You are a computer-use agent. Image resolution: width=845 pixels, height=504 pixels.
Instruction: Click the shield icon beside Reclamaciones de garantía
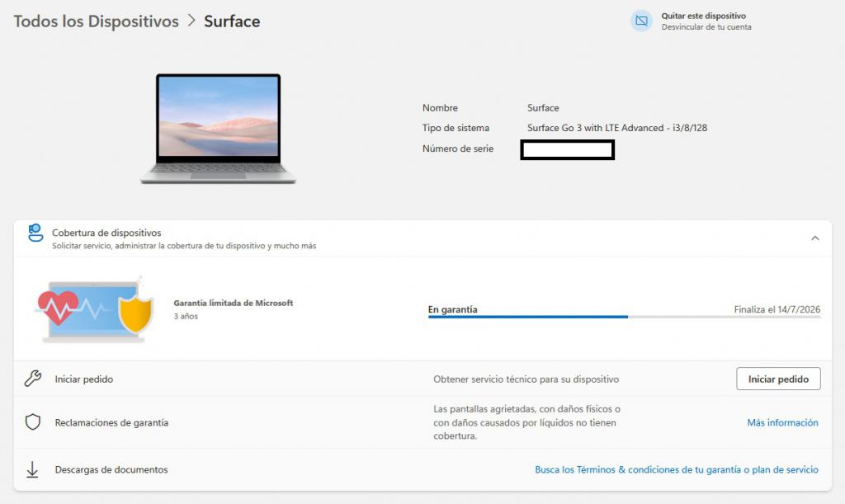[x=33, y=422]
